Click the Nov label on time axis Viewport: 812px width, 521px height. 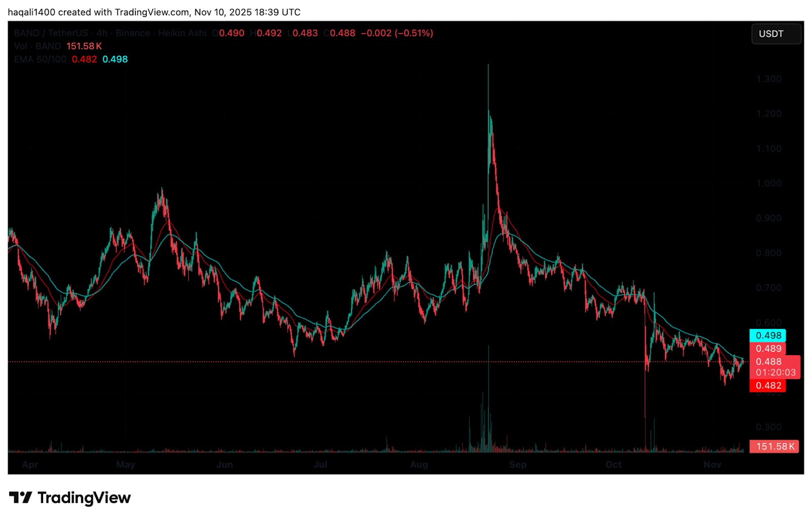(712, 465)
